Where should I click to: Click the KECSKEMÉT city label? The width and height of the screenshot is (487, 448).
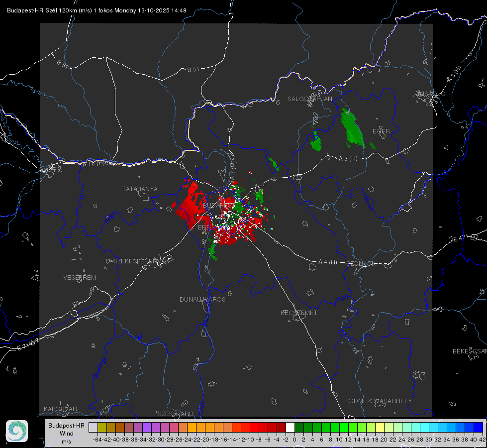point(299,313)
